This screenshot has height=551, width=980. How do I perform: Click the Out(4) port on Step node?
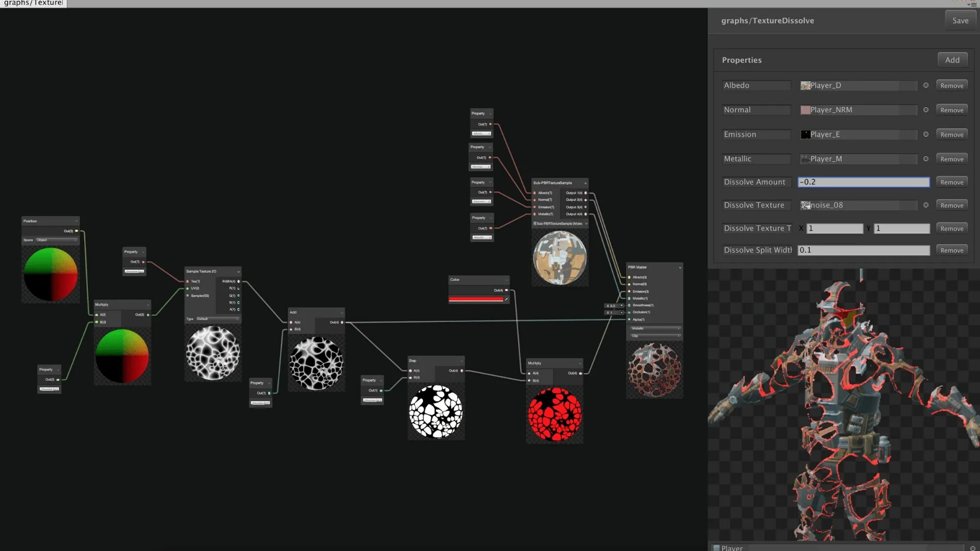[462, 371]
